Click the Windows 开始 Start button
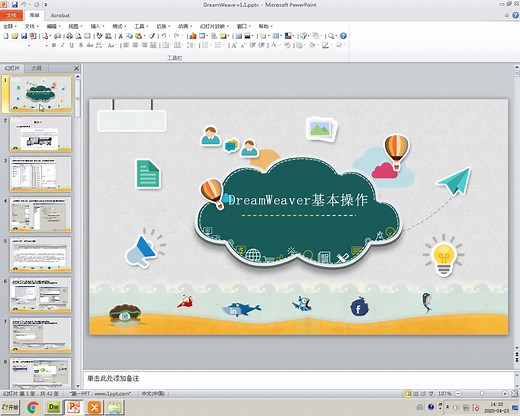Screen dimensions: 520x416 pos(10,407)
